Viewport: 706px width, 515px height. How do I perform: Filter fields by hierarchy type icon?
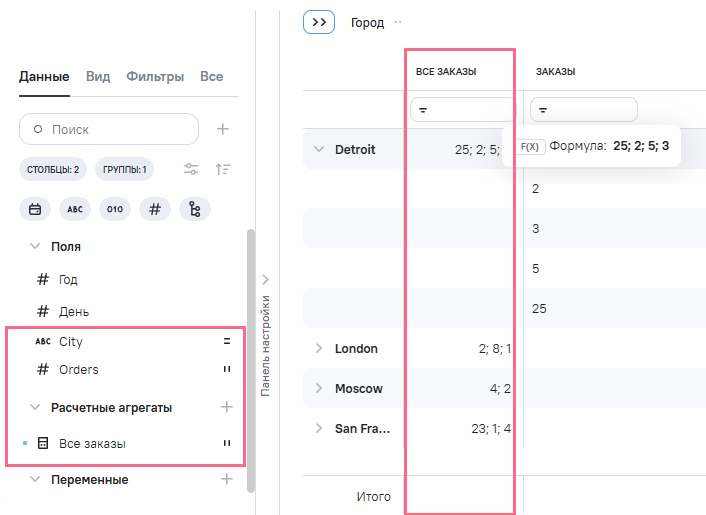pos(194,209)
